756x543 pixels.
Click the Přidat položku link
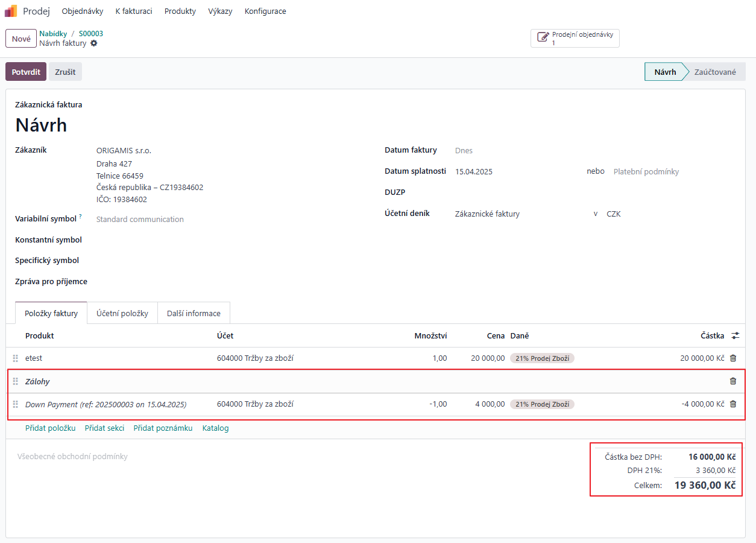[51, 428]
